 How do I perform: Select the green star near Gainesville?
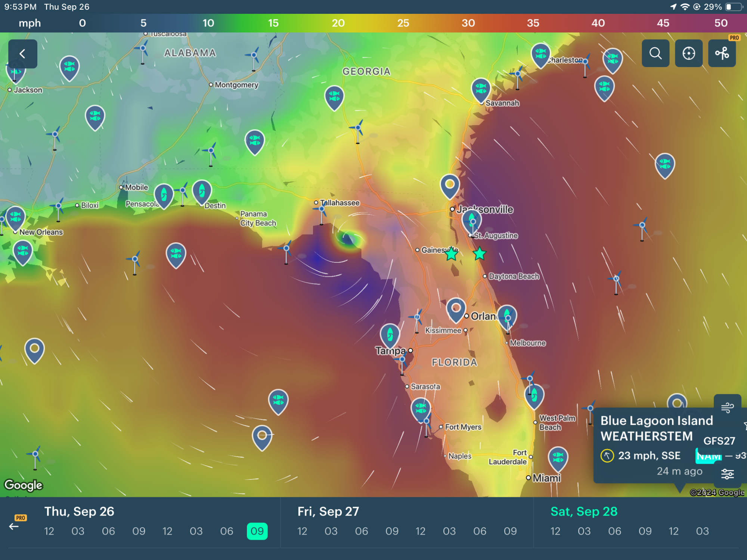tap(452, 254)
